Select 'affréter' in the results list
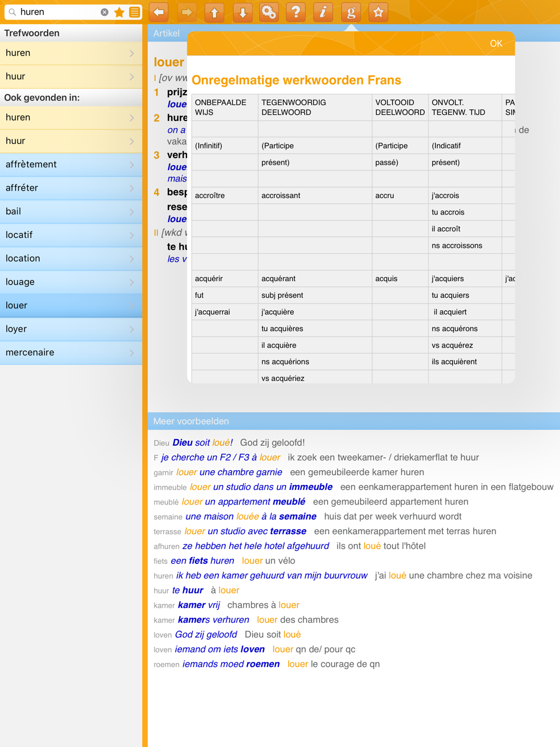560x747 pixels. coord(71,188)
